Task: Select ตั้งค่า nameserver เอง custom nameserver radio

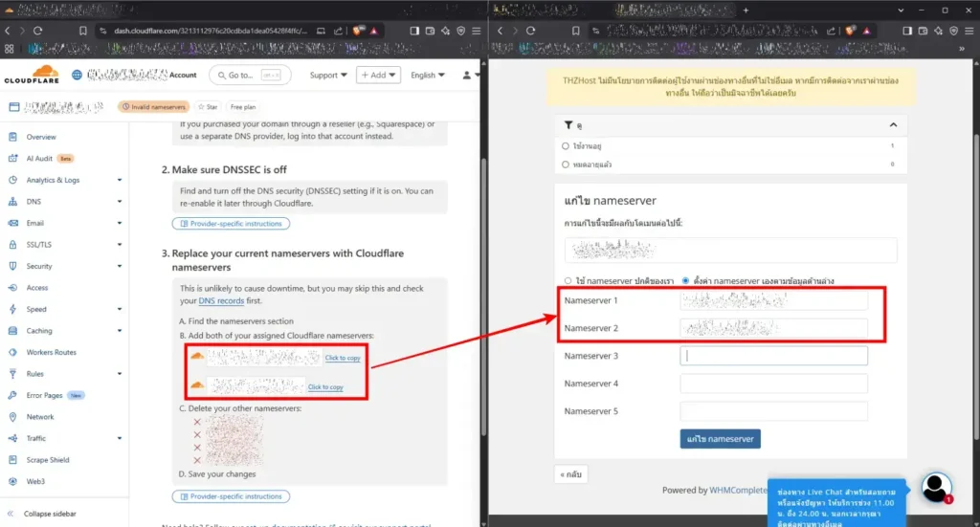Action: pyautogui.click(x=685, y=281)
